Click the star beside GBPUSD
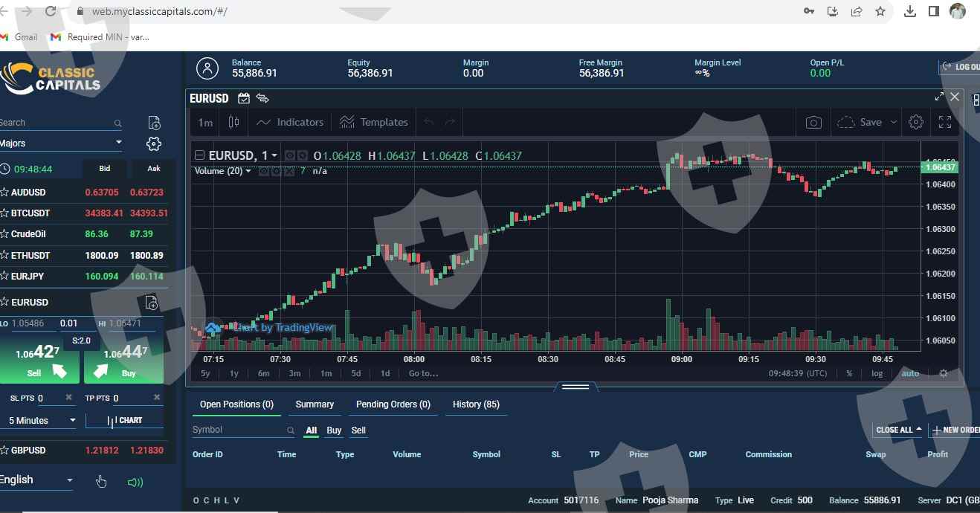 point(4,450)
